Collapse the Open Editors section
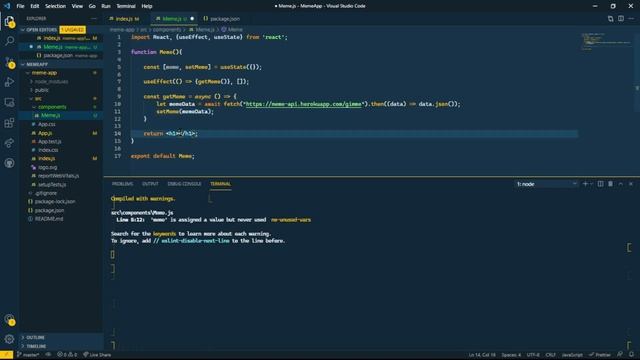The width and height of the screenshot is (640, 360). pyautogui.click(x=23, y=30)
